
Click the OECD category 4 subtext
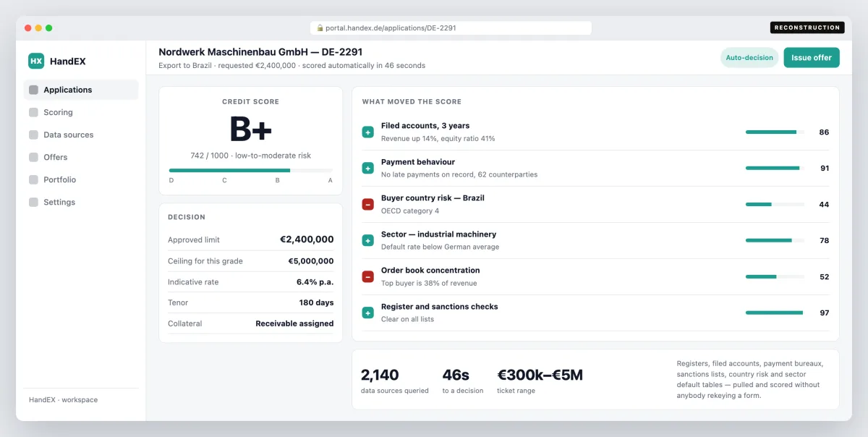[x=410, y=211]
